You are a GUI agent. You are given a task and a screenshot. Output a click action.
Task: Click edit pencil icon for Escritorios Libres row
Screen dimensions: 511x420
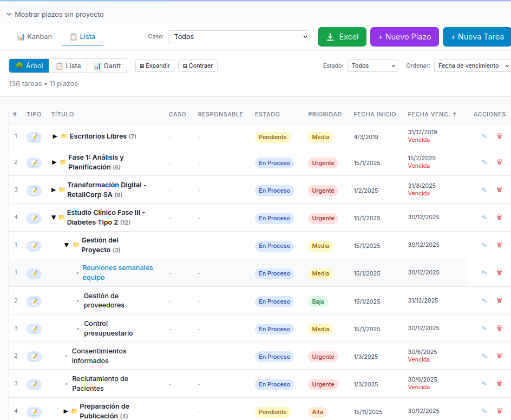tap(484, 136)
